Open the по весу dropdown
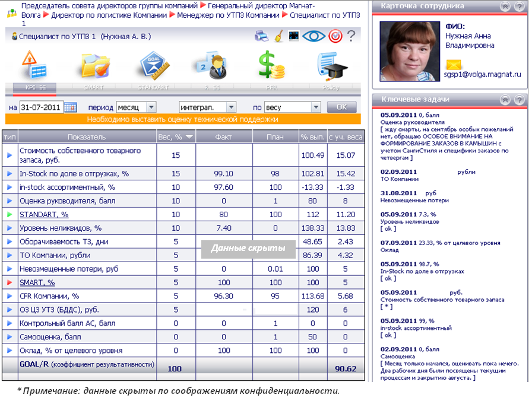This screenshot has width=532, height=401. click(293, 107)
